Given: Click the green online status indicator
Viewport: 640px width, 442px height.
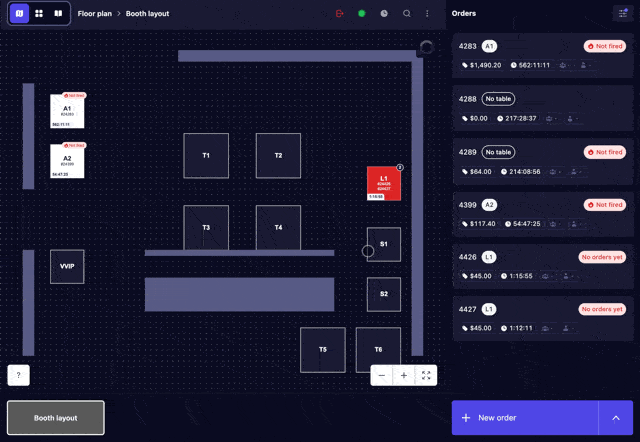Looking at the screenshot, I should click(362, 14).
